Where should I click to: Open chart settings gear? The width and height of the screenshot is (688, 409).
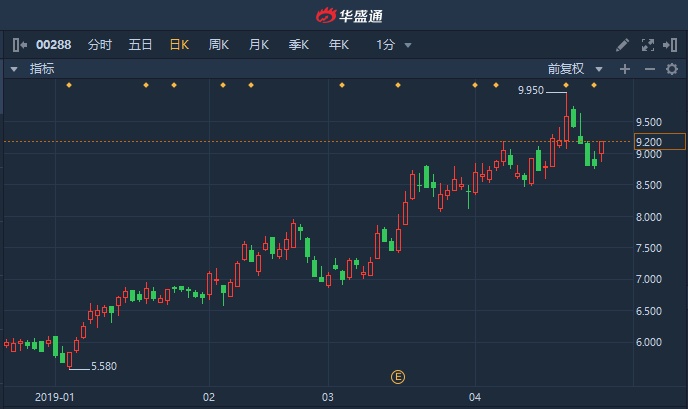click(x=672, y=69)
